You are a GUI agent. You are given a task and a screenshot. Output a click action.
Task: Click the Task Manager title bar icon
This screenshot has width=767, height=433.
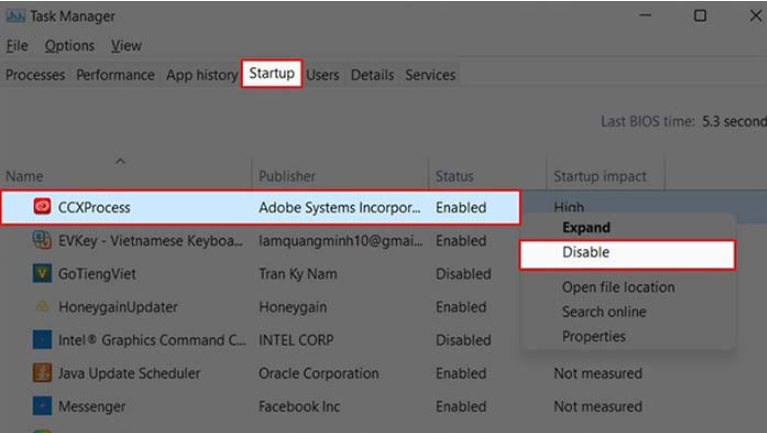click(x=17, y=16)
